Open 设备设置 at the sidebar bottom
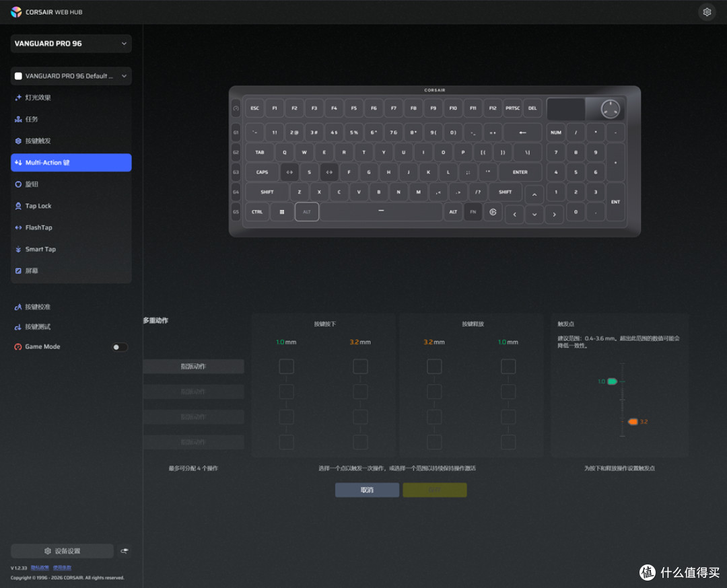This screenshot has width=727, height=588. pos(62,551)
